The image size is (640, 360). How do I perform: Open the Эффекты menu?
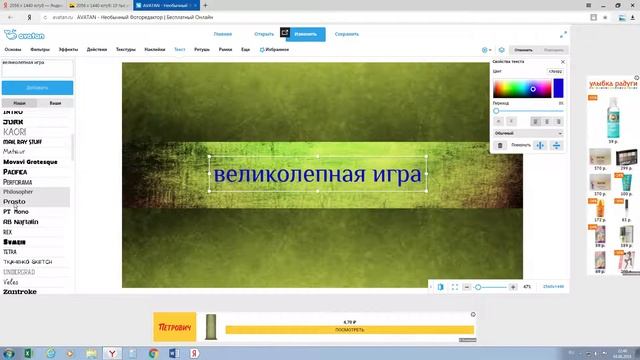(x=68, y=49)
